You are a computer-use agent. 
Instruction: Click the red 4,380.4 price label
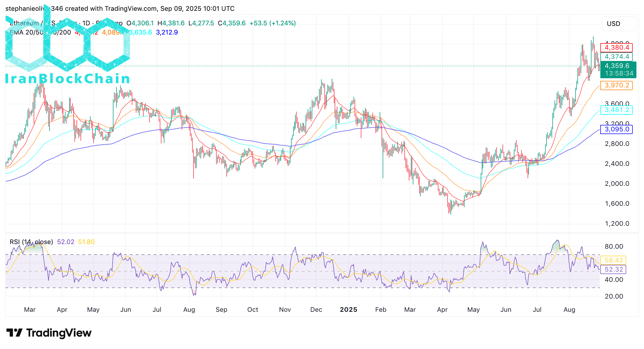(x=617, y=48)
